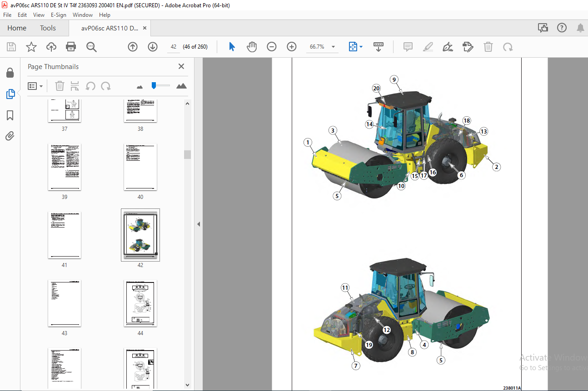Rotate pages counterclockwise in thumbnails panel
The width and height of the screenshot is (588, 391).
point(90,86)
